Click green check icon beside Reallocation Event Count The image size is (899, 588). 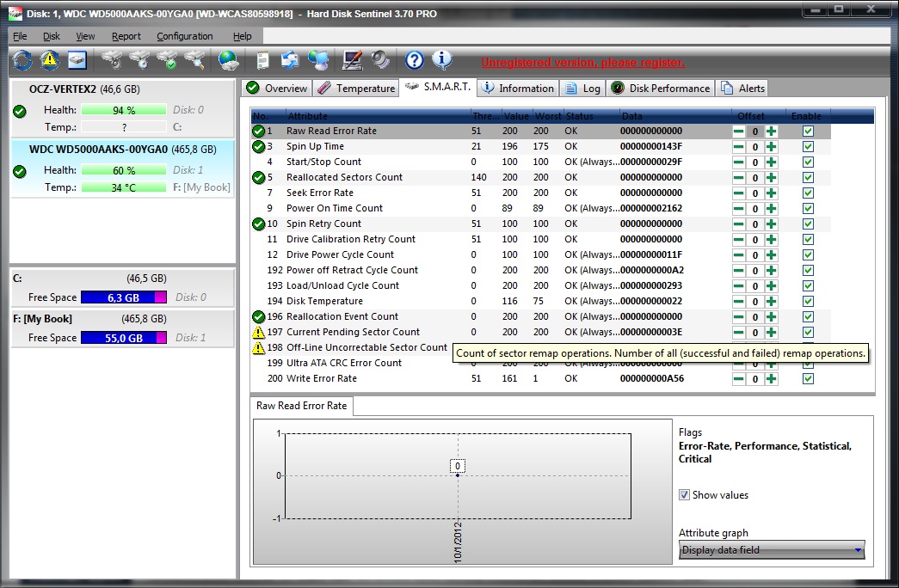259,317
